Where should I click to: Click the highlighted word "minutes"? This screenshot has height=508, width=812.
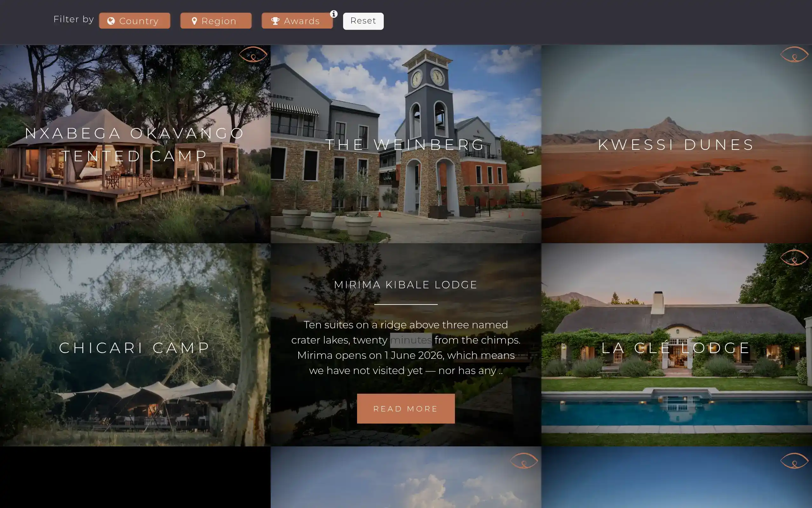pos(411,340)
